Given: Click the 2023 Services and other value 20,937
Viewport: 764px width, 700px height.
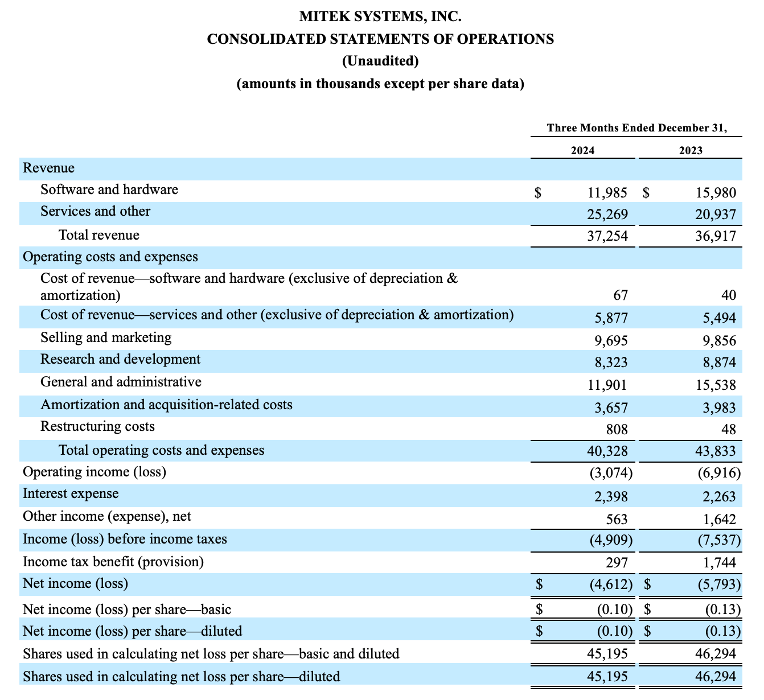Looking at the screenshot, I should coord(715,215).
